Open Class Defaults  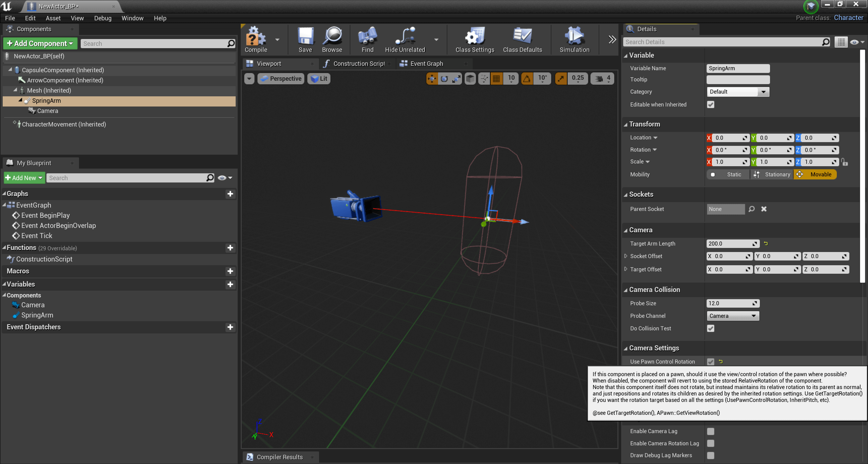pyautogui.click(x=522, y=40)
